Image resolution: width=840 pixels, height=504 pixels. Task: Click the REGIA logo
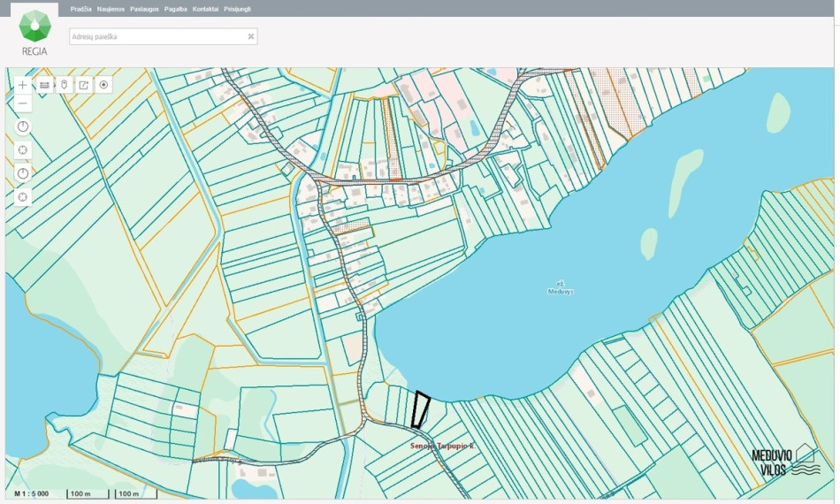pyautogui.click(x=34, y=32)
